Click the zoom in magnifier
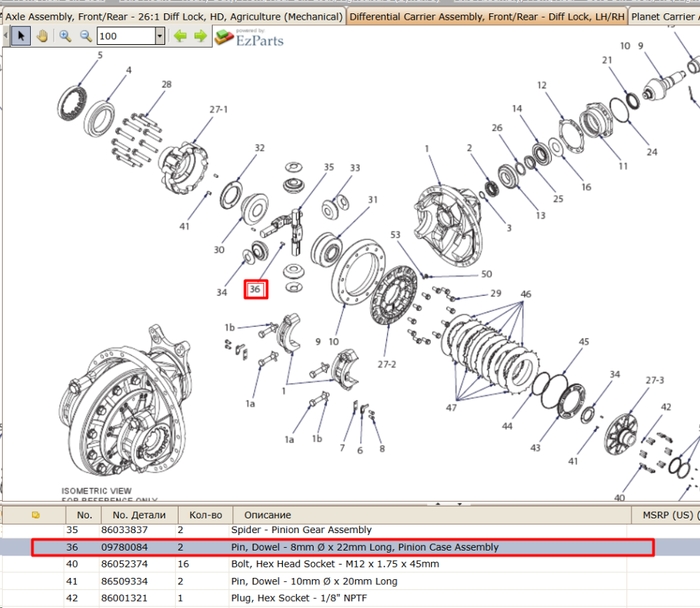The width and height of the screenshot is (700, 608). (x=65, y=36)
